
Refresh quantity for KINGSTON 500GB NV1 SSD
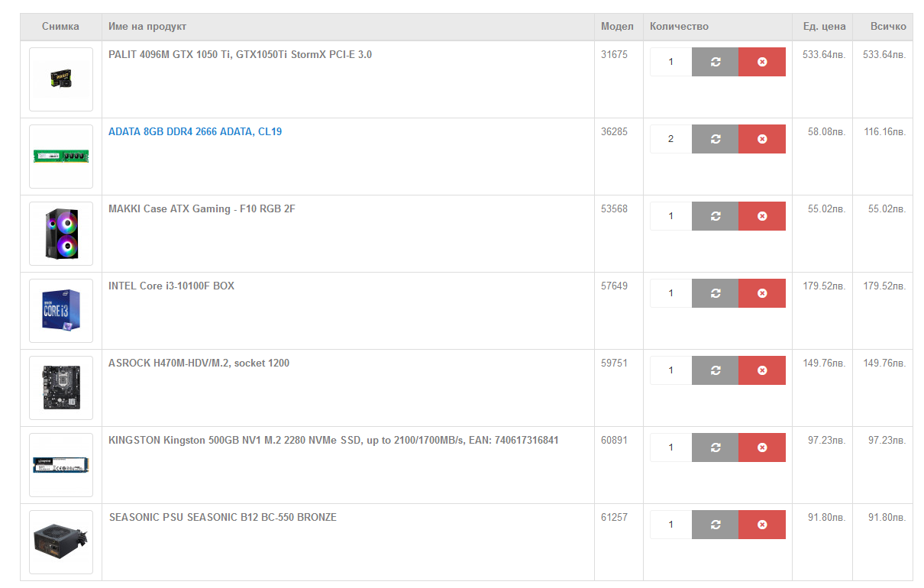pyautogui.click(x=715, y=447)
